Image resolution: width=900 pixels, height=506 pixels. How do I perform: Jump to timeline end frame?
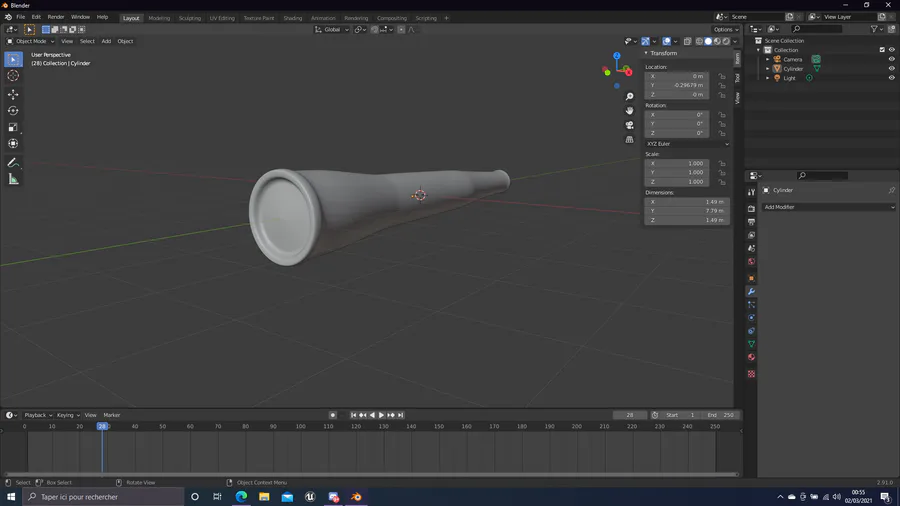click(401, 415)
